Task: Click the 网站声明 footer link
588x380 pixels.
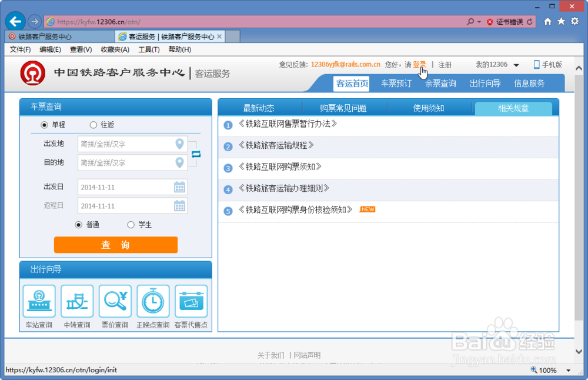Action: (x=307, y=355)
